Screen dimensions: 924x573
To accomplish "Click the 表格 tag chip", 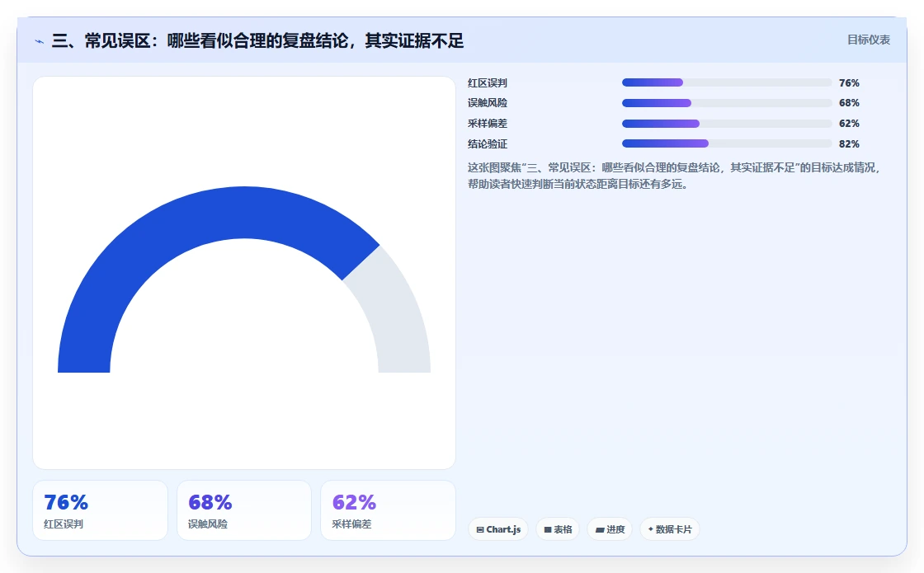I will 558,528.
